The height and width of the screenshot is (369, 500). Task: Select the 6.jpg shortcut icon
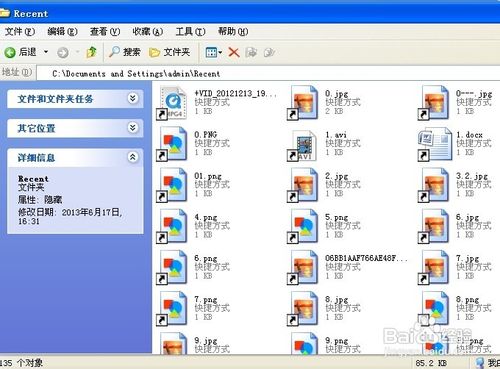[x=433, y=226]
